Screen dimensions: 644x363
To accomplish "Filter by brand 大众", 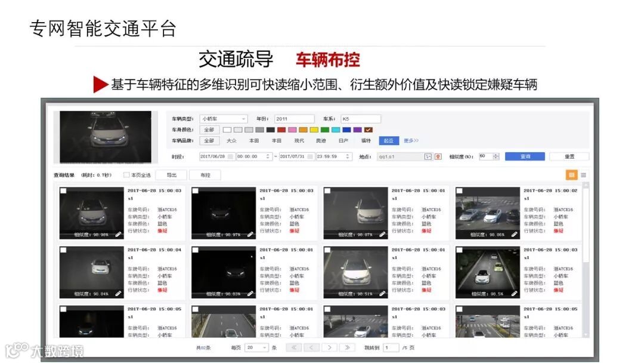I will 231,140.
